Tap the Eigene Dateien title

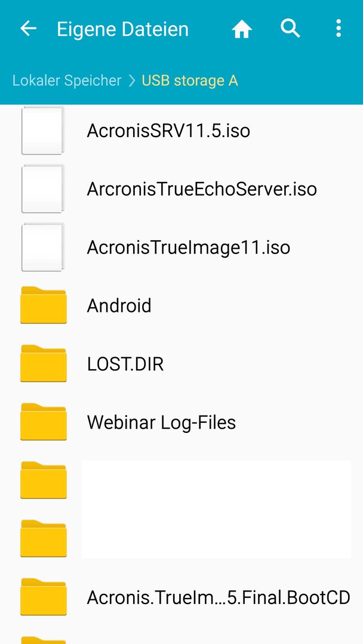pyautogui.click(x=122, y=30)
